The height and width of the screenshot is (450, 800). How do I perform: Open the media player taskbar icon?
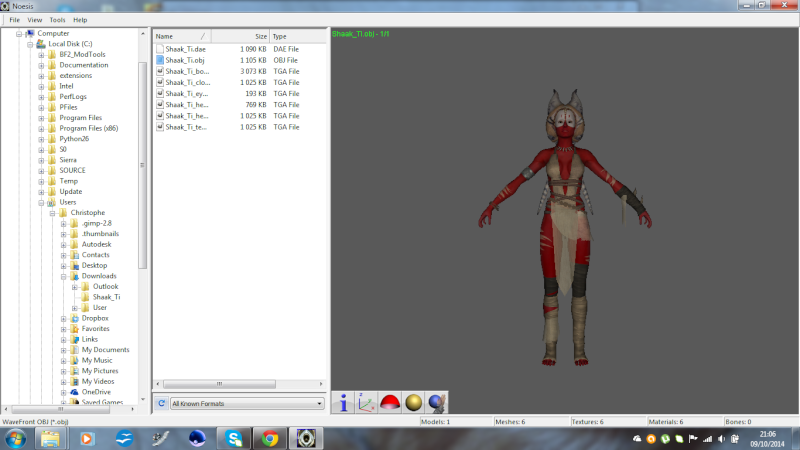tap(87, 438)
